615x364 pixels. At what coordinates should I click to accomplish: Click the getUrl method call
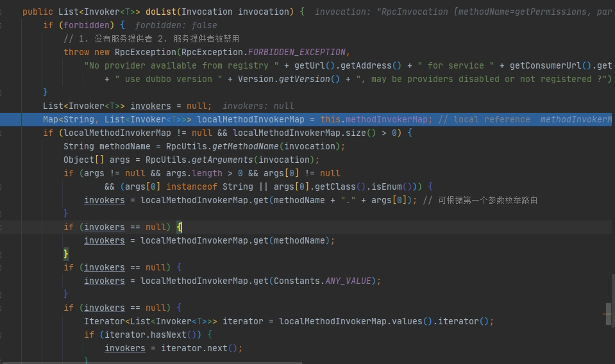pos(310,65)
